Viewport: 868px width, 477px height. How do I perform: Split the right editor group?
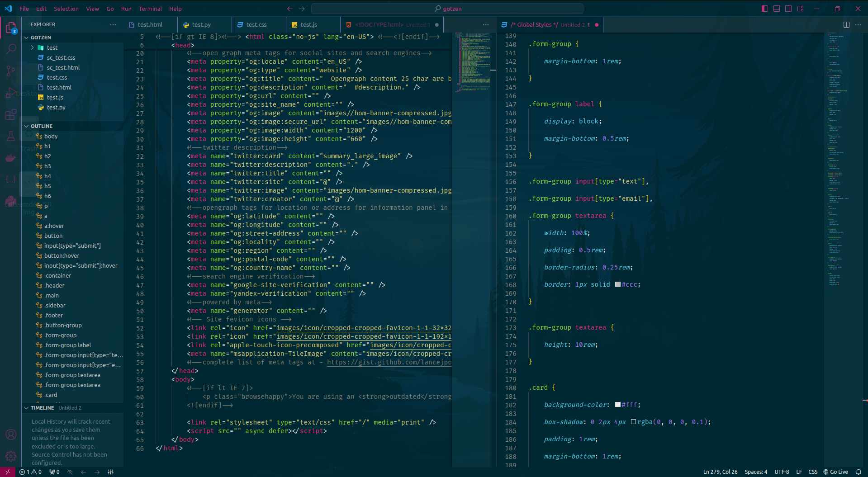846,25
